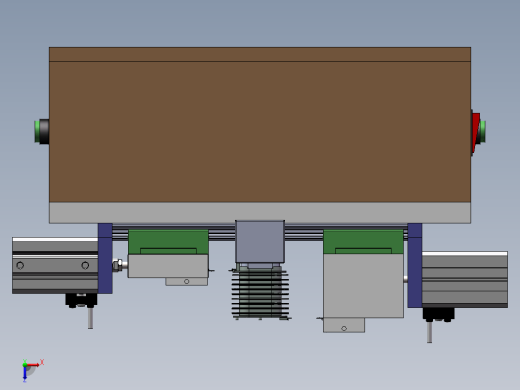Screen dimensions: 520x390
Task: Select the large grey bracket under right carriage
Action: 363,286
